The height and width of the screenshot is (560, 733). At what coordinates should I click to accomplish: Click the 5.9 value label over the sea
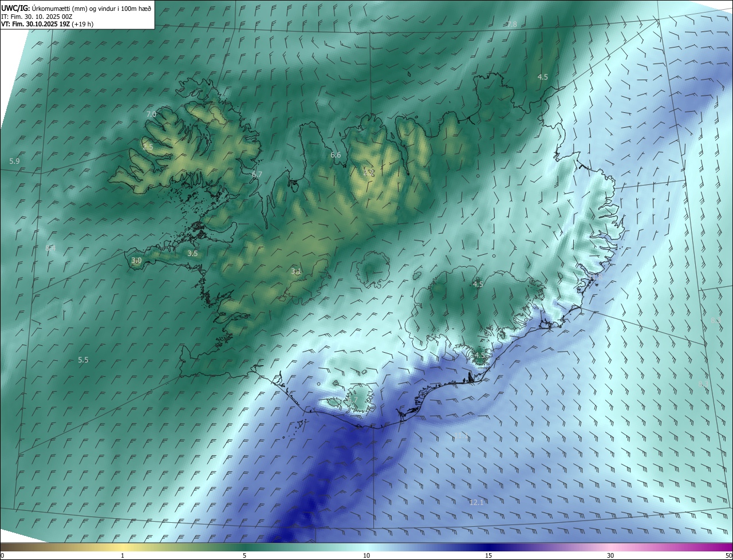[x=14, y=161]
